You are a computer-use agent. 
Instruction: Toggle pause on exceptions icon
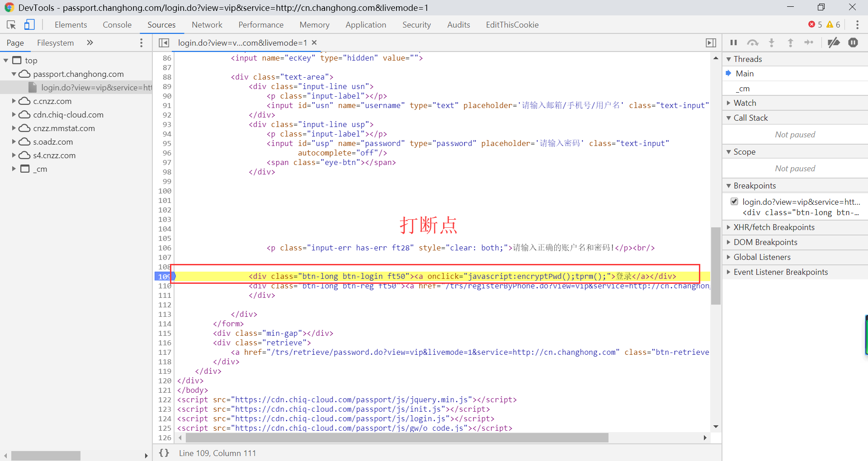(x=853, y=42)
